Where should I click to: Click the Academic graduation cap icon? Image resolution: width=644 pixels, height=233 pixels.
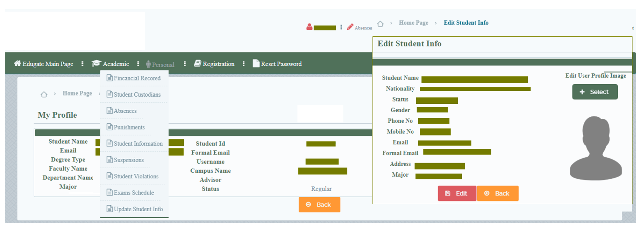[96, 63]
